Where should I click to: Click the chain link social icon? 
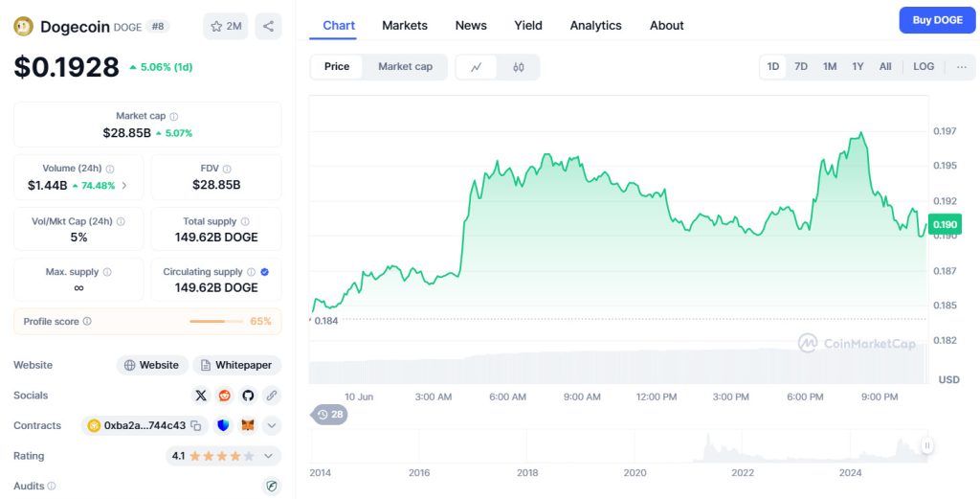(x=271, y=396)
